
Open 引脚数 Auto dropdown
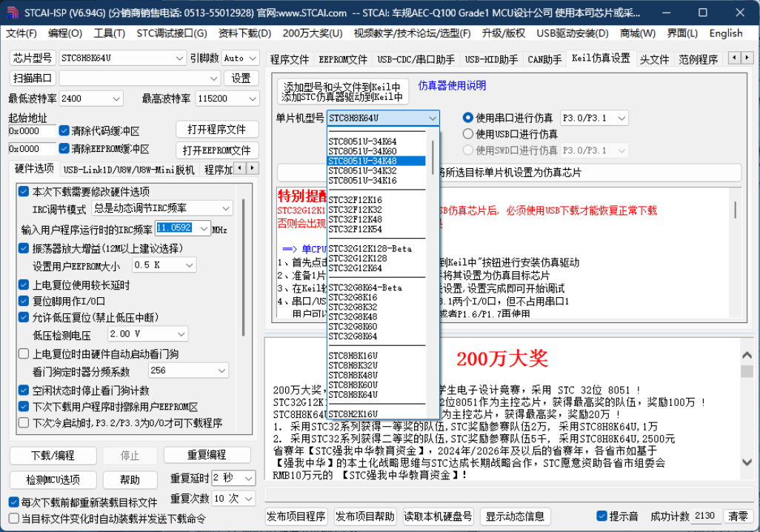pos(241,59)
